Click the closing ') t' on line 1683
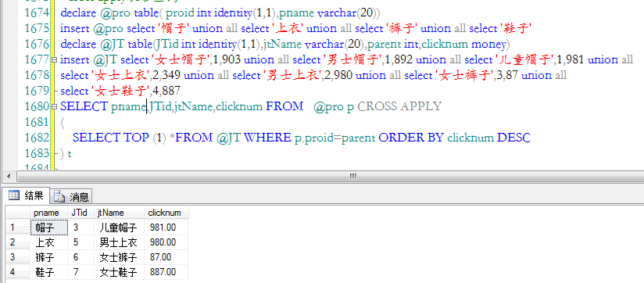 pyautogui.click(x=66, y=153)
